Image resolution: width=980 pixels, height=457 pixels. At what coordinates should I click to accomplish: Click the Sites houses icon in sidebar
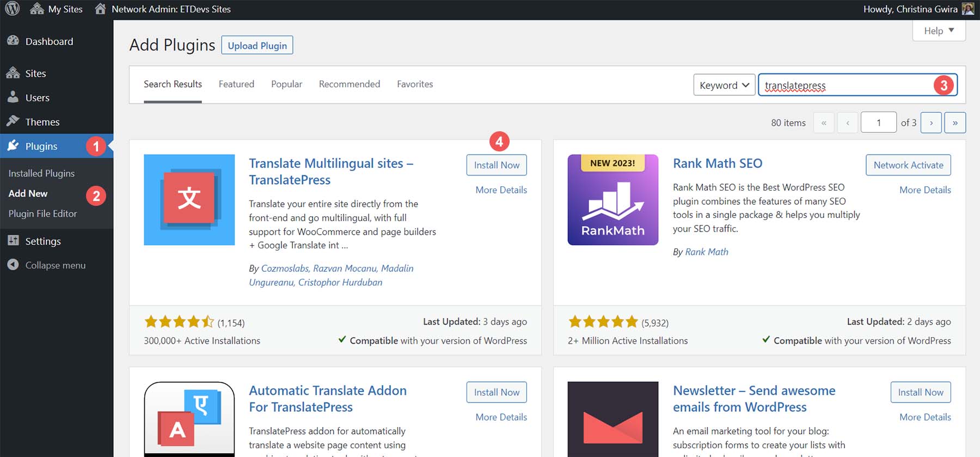pos(13,73)
